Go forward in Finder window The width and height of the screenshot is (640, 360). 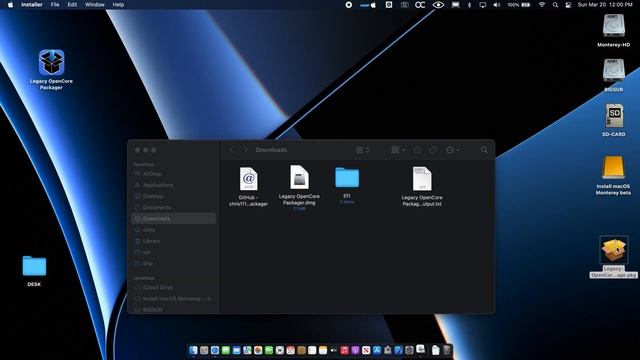(245, 150)
